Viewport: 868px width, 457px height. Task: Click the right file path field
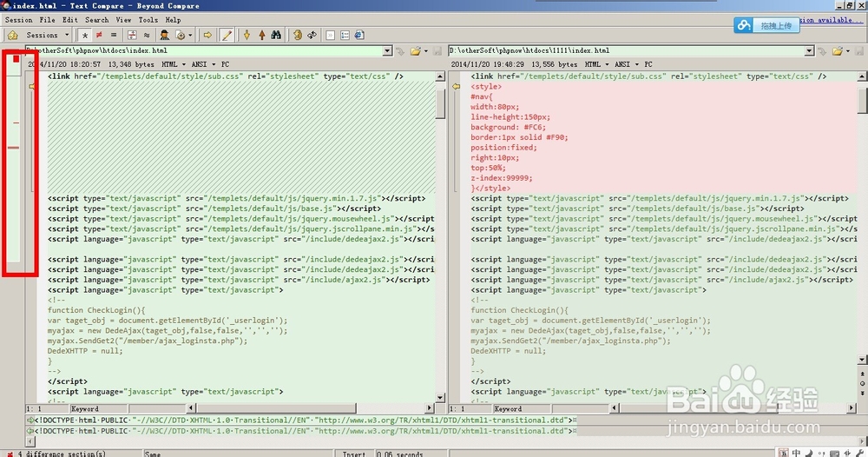pos(627,51)
